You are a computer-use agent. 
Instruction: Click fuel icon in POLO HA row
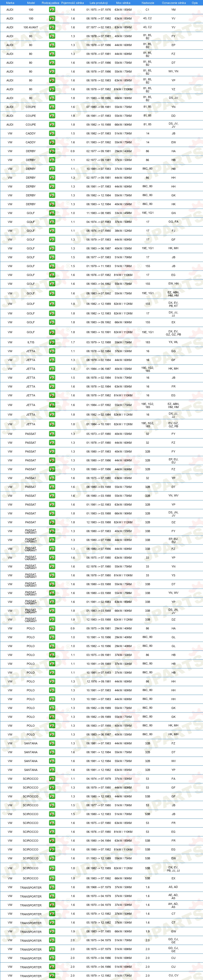pos(52,628)
